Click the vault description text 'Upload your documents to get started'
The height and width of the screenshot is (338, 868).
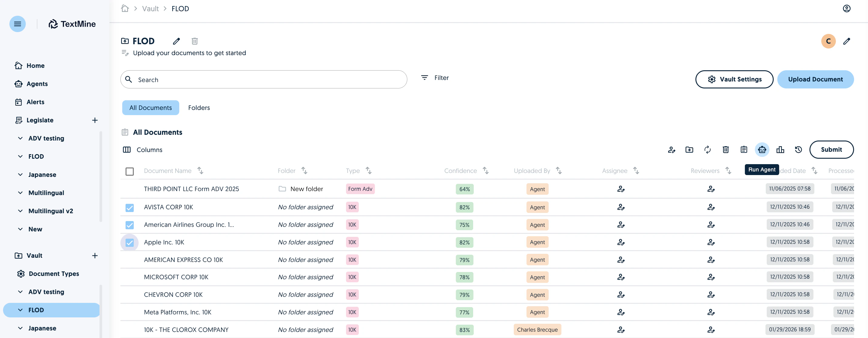(x=189, y=53)
